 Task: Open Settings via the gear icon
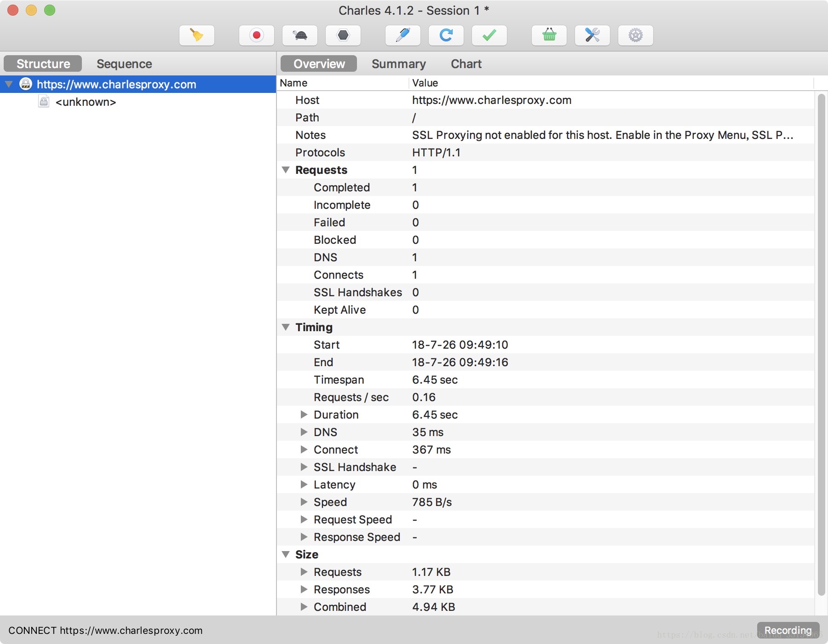636,35
